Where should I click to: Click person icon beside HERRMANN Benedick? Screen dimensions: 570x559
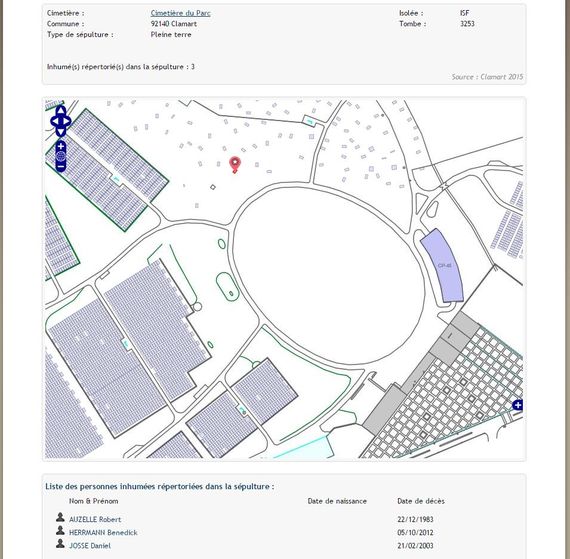coord(60,530)
